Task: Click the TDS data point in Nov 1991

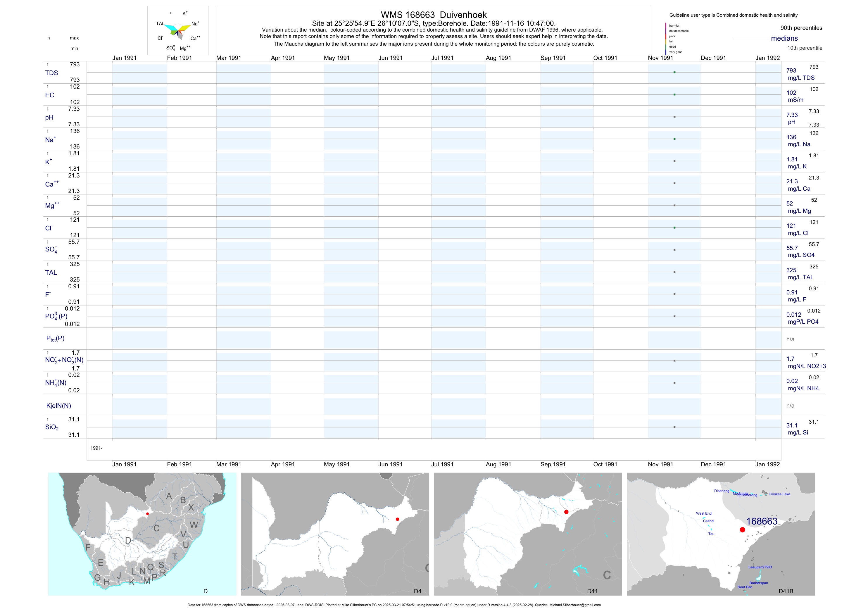Action: pyautogui.click(x=674, y=72)
